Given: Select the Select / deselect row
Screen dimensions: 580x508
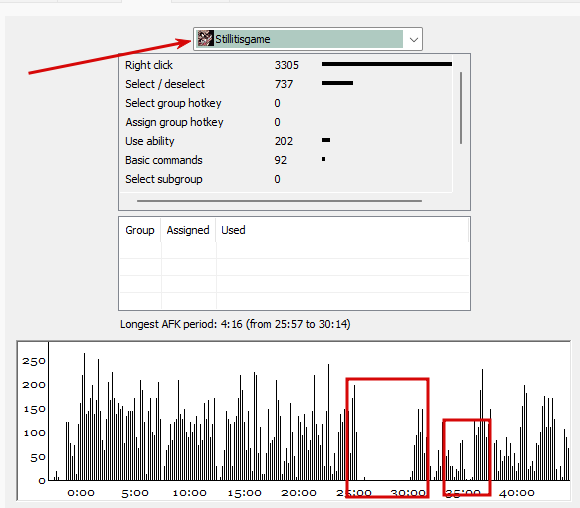Looking at the screenshot, I should 286,84.
